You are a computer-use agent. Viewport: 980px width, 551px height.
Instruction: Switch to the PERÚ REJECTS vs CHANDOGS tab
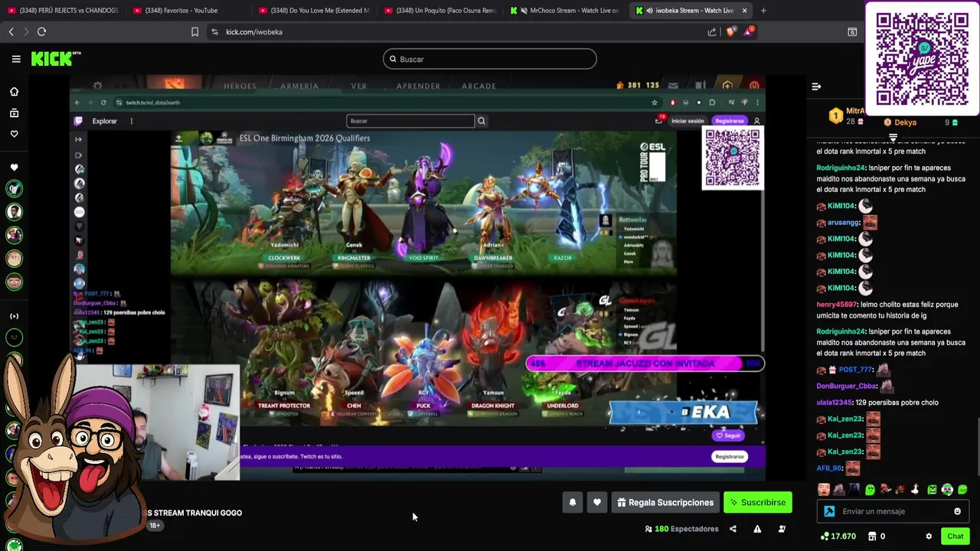(x=63, y=11)
